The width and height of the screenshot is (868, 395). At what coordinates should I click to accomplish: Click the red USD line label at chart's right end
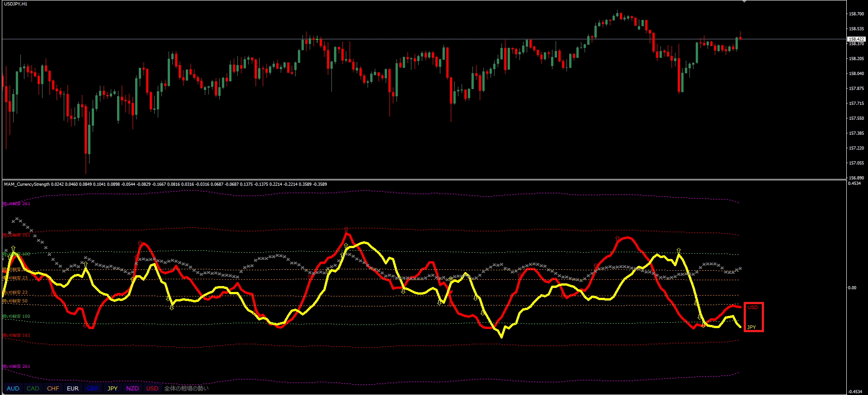pyautogui.click(x=753, y=307)
